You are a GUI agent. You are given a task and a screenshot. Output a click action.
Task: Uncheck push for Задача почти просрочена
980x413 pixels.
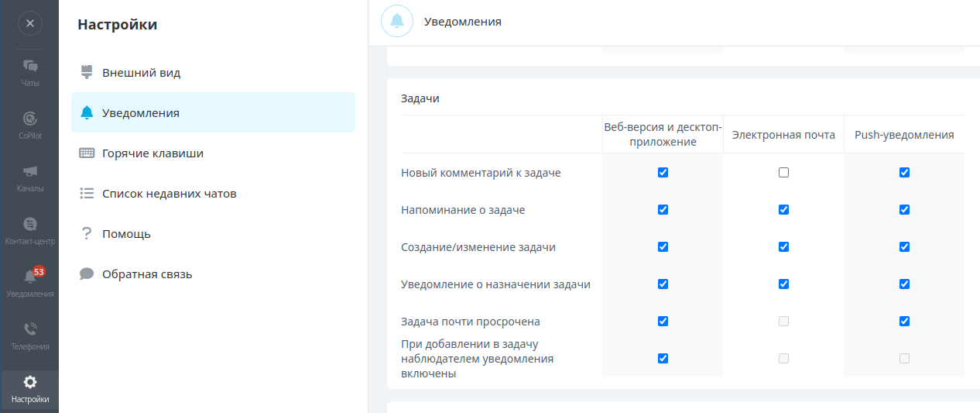click(x=904, y=322)
